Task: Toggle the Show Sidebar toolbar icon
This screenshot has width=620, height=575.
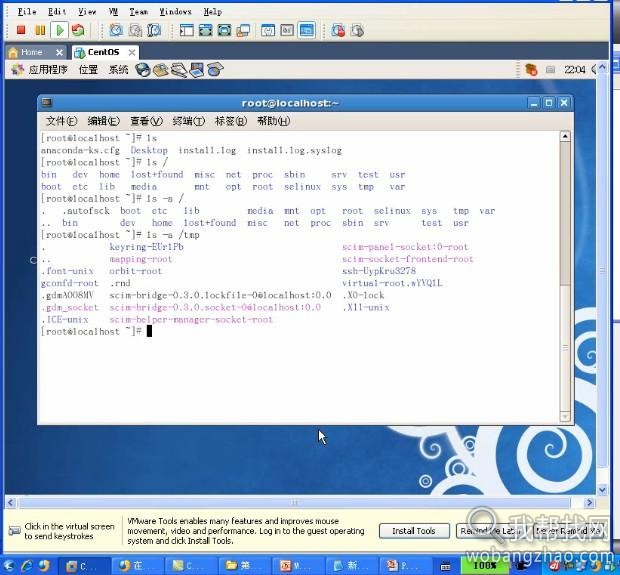Action: pos(186,30)
